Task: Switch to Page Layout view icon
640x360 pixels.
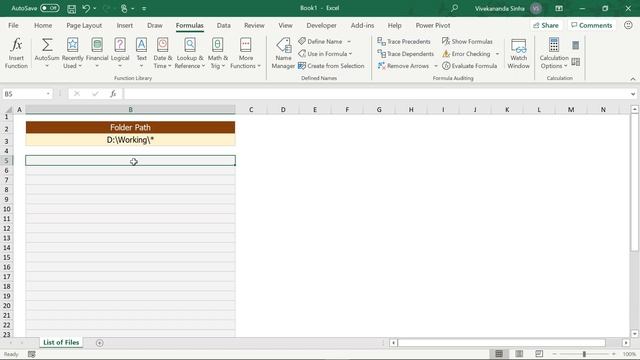Action: tap(519, 354)
